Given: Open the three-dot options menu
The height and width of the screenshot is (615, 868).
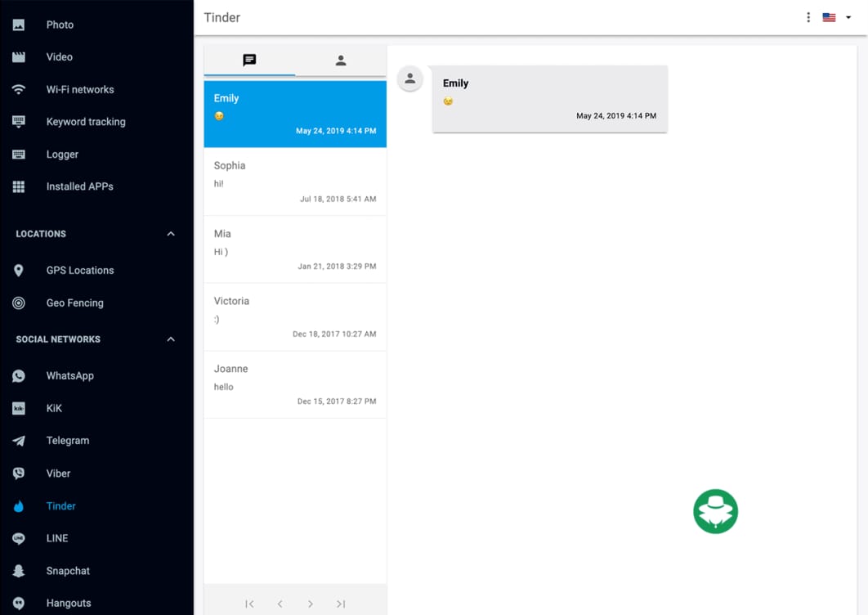Looking at the screenshot, I should pos(808,16).
